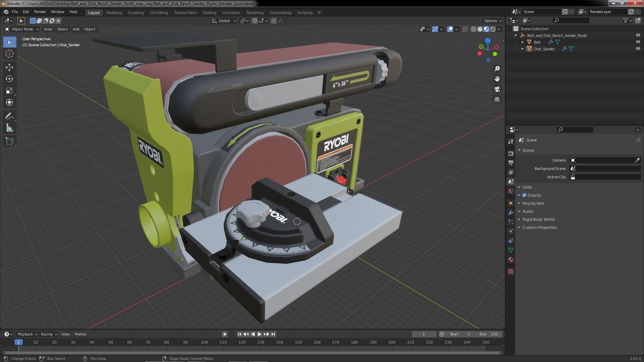Screen dimensions: 644x362
Task: Open the Modifier properties tab
Action: click(511, 213)
